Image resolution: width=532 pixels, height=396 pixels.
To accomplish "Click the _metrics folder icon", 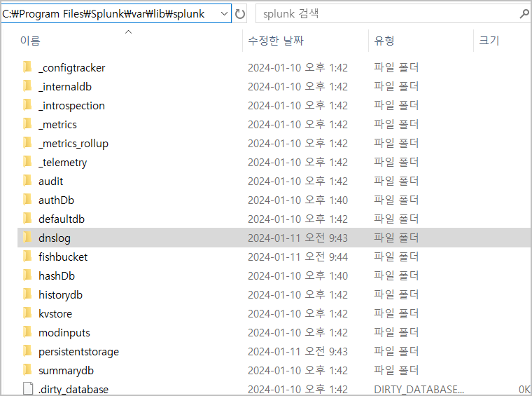I will (27, 124).
